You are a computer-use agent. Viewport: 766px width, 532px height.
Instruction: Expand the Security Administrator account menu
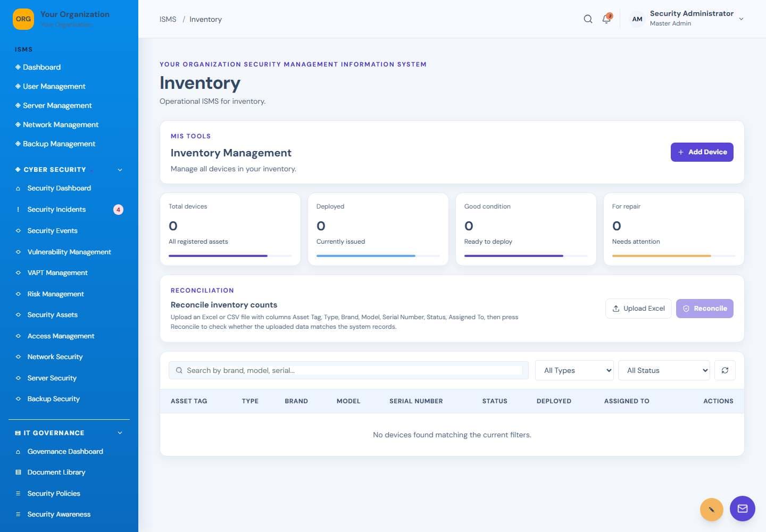[741, 19]
